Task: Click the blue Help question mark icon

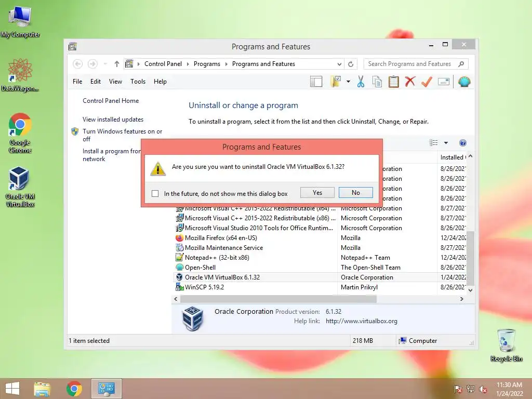Action: click(x=462, y=143)
